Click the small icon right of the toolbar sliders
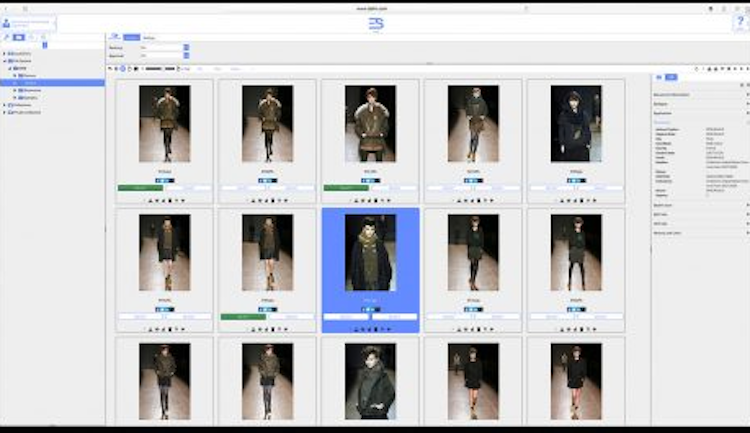Viewport: 750px width, 433px height. [179, 69]
